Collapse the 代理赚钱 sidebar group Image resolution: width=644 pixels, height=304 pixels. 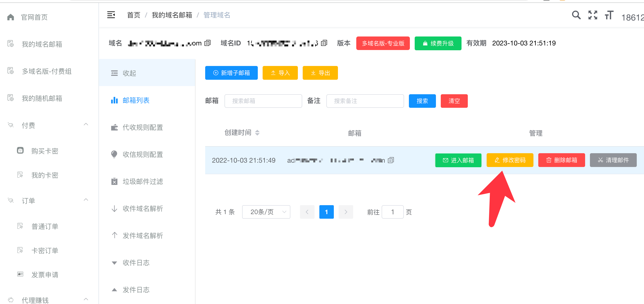86,299
